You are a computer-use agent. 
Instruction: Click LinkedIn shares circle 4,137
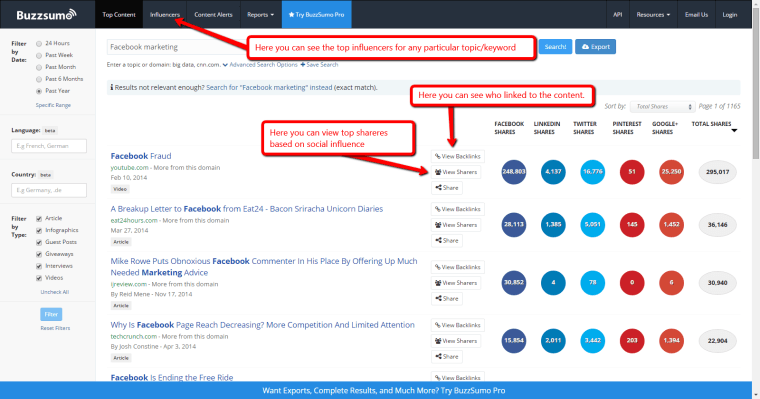553,172
